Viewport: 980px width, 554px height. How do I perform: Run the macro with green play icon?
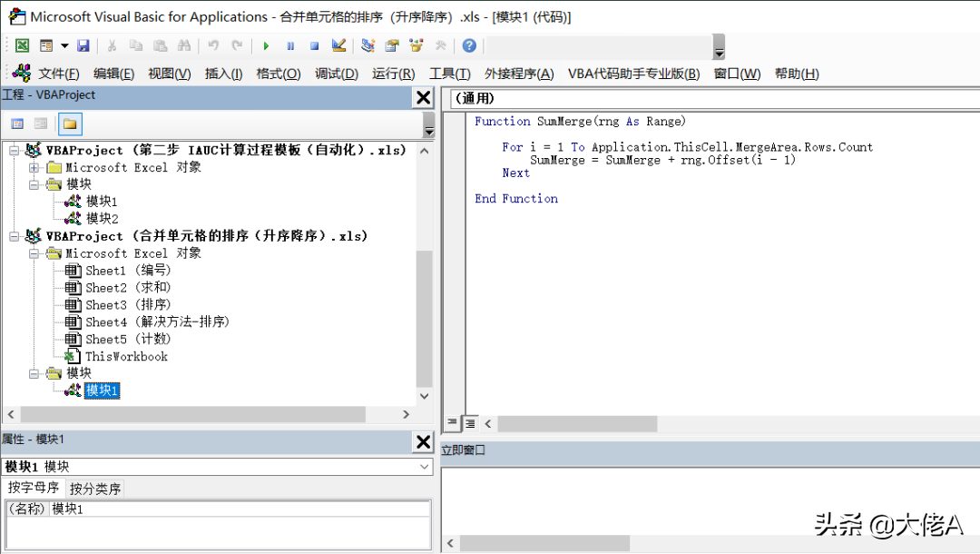[x=266, y=45]
